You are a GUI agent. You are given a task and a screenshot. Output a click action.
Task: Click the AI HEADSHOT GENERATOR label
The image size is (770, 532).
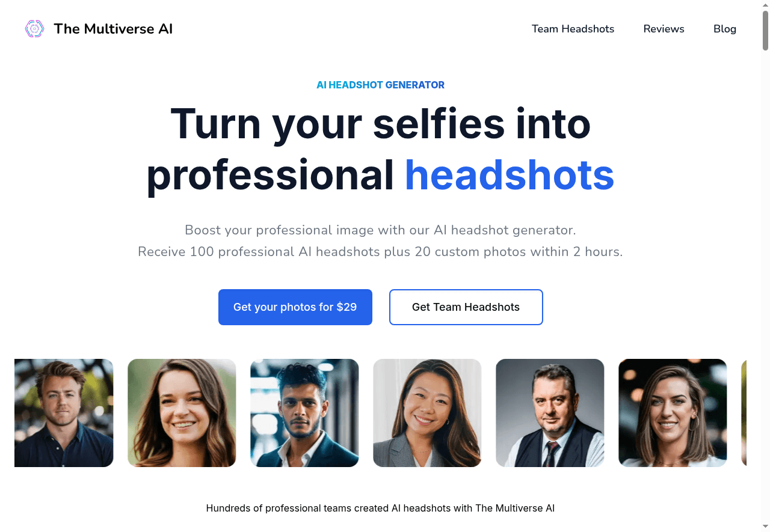(381, 85)
